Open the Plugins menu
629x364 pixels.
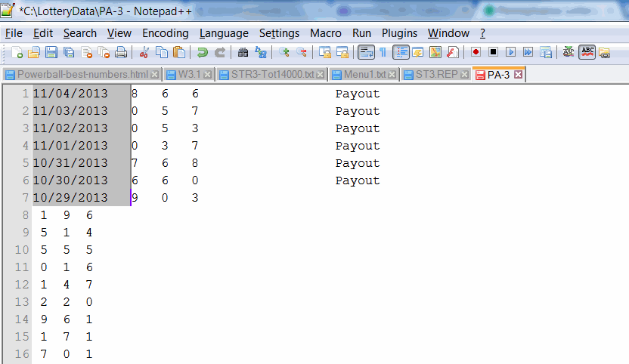(x=399, y=33)
